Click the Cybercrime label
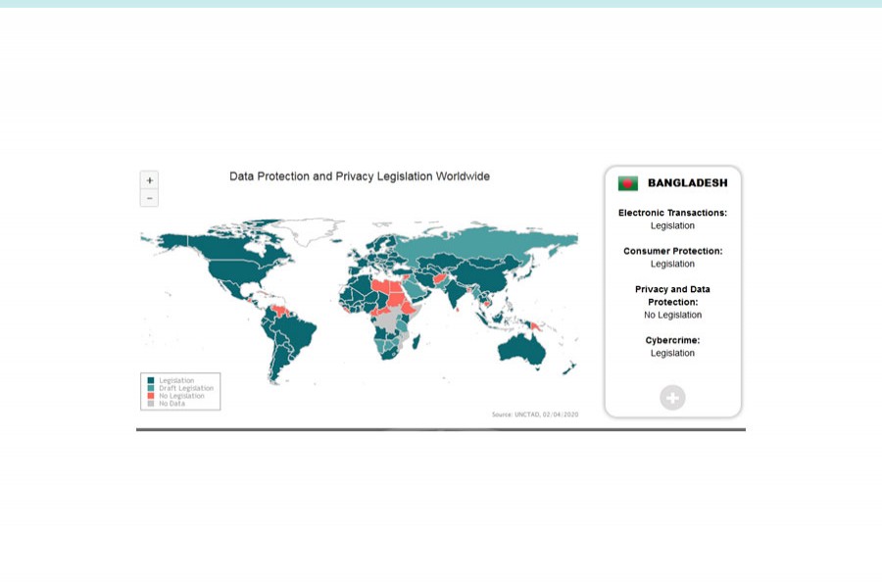882x588 pixels. pos(672,340)
